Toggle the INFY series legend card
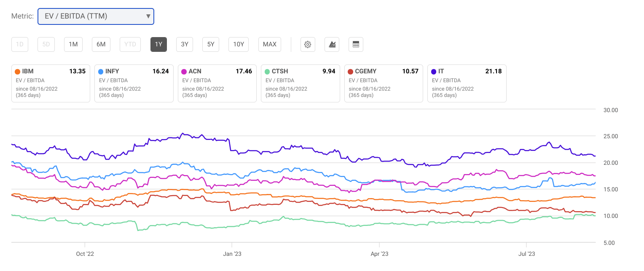The height and width of the screenshot is (271, 644). pos(134,83)
